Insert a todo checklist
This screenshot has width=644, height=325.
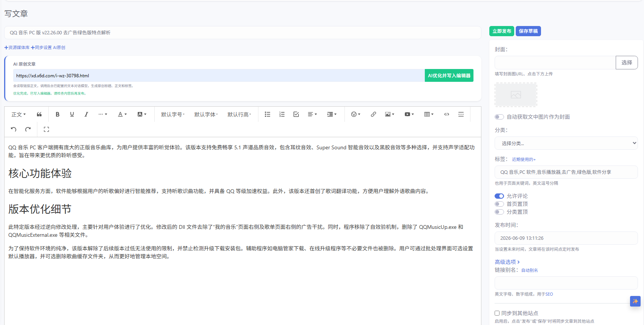click(x=296, y=114)
